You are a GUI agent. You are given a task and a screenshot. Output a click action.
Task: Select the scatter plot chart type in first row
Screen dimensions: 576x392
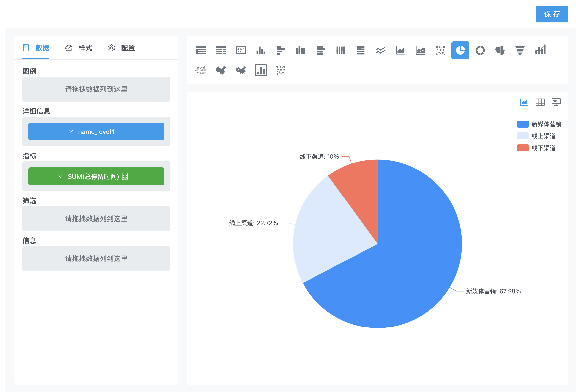coord(440,50)
